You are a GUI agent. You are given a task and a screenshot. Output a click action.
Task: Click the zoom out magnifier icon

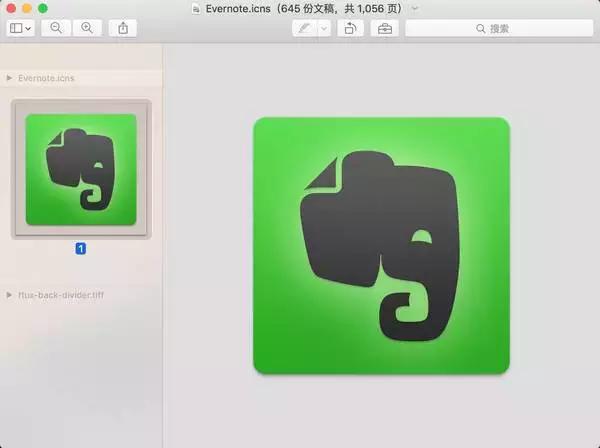point(56,28)
